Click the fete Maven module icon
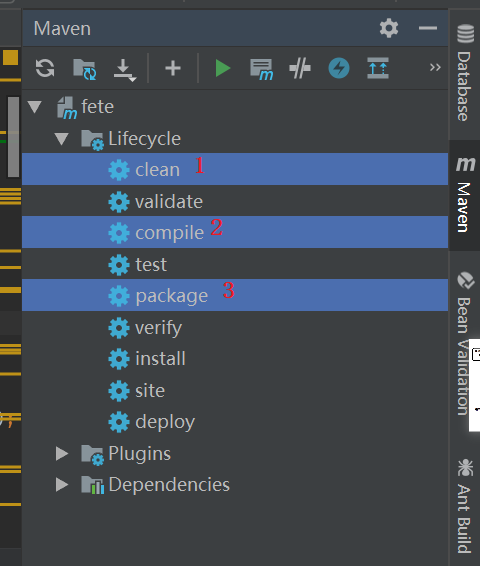480x566 pixels. [x=67, y=108]
